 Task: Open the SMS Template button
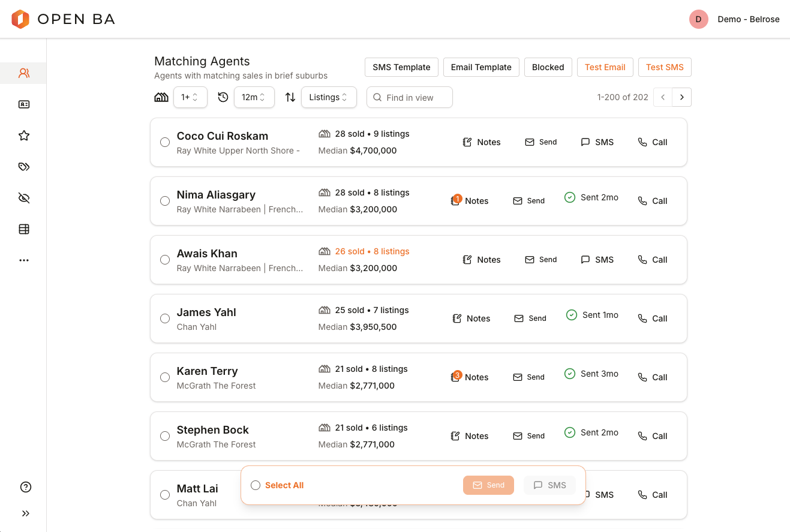coord(401,67)
